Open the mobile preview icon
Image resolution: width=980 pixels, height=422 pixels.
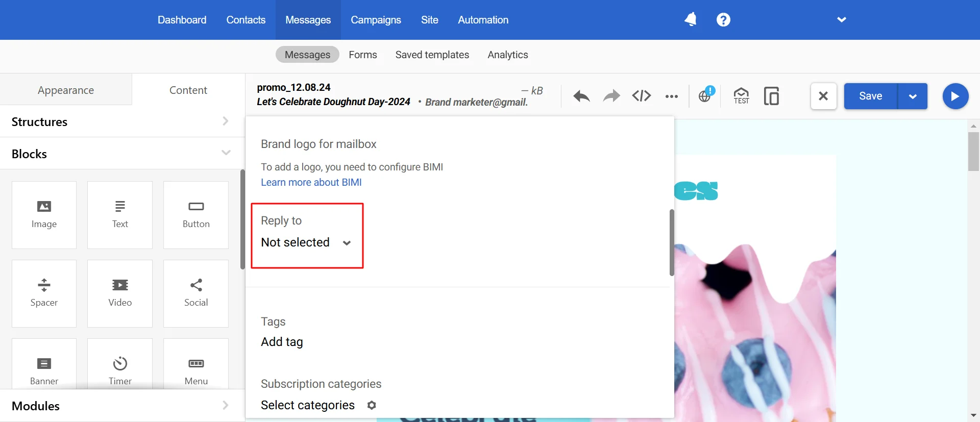coord(771,96)
